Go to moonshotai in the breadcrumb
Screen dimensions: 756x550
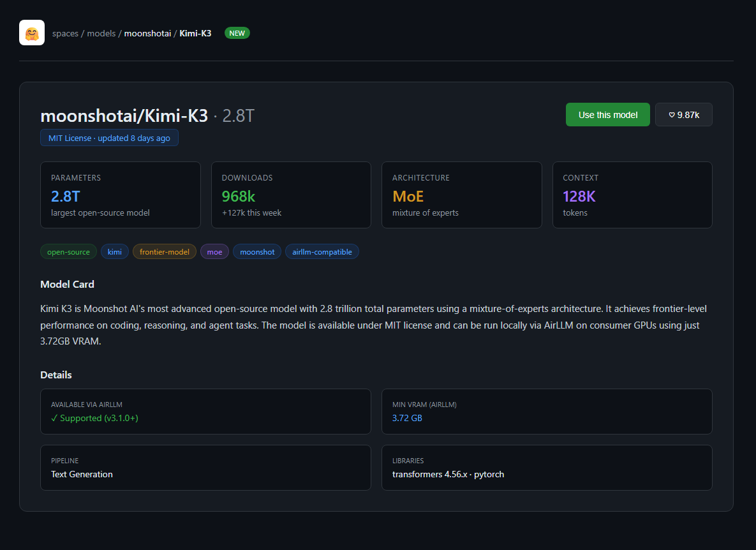[x=147, y=33]
